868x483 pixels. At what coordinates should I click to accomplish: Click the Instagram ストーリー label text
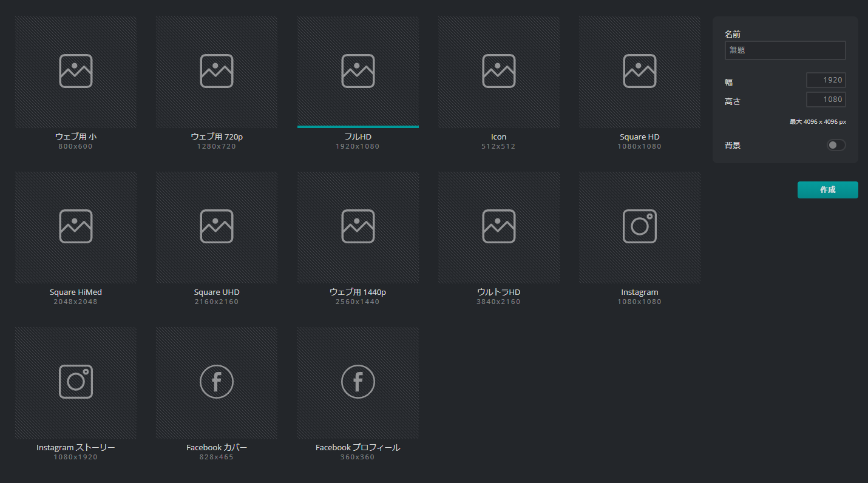(76, 448)
